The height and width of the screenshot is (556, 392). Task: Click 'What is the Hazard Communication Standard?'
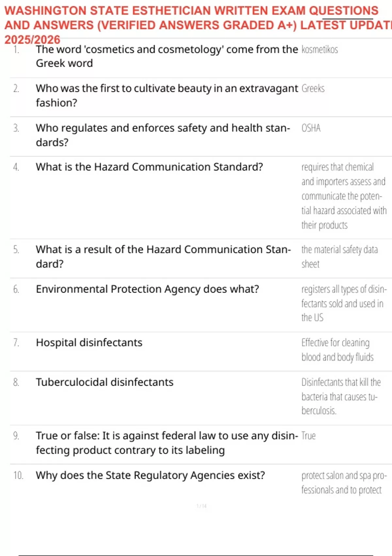(149, 167)
